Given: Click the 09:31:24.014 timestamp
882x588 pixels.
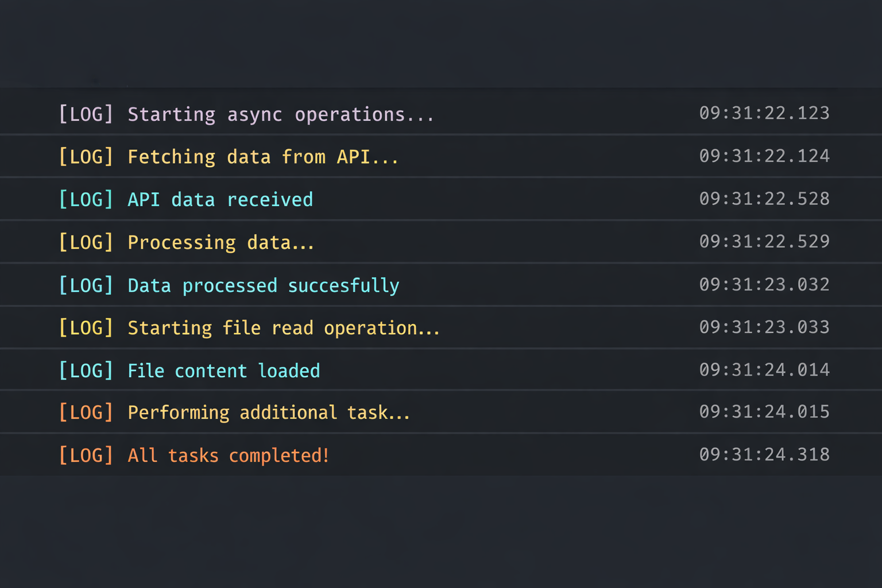Looking at the screenshot, I should tap(764, 369).
